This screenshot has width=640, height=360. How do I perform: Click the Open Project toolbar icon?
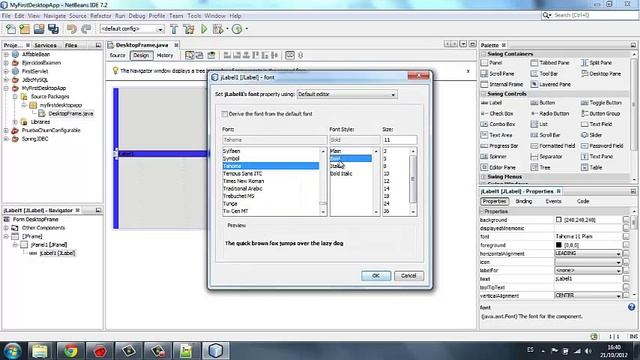click(x=39, y=29)
